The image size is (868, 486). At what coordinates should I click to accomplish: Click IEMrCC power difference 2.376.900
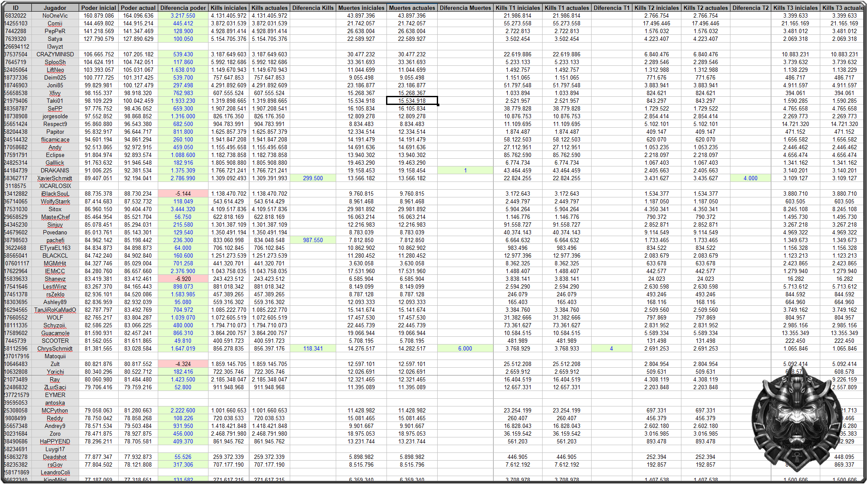tap(183, 271)
